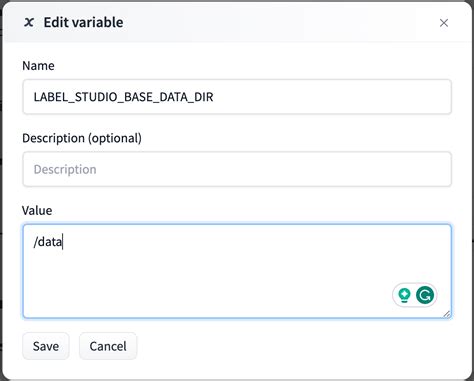Click into the Description input field
This screenshot has width=474, height=381.
(237, 169)
